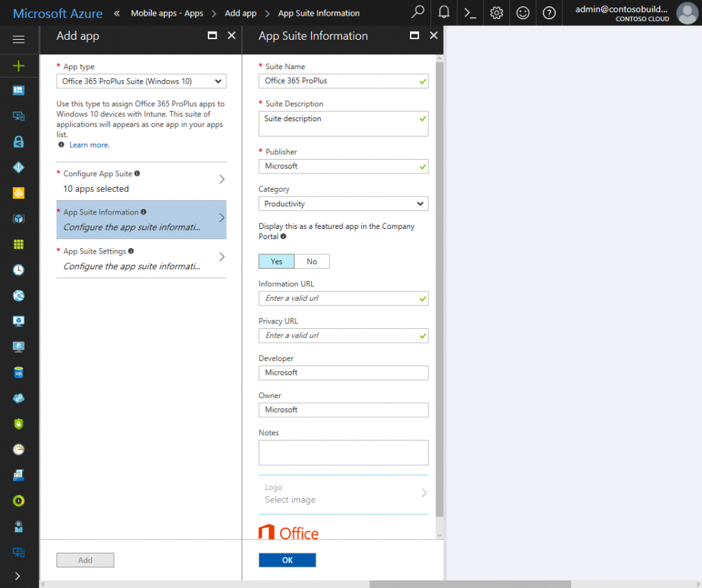This screenshot has width=702, height=588.
Task: Click the Information URL field
Action: [343, 299]
